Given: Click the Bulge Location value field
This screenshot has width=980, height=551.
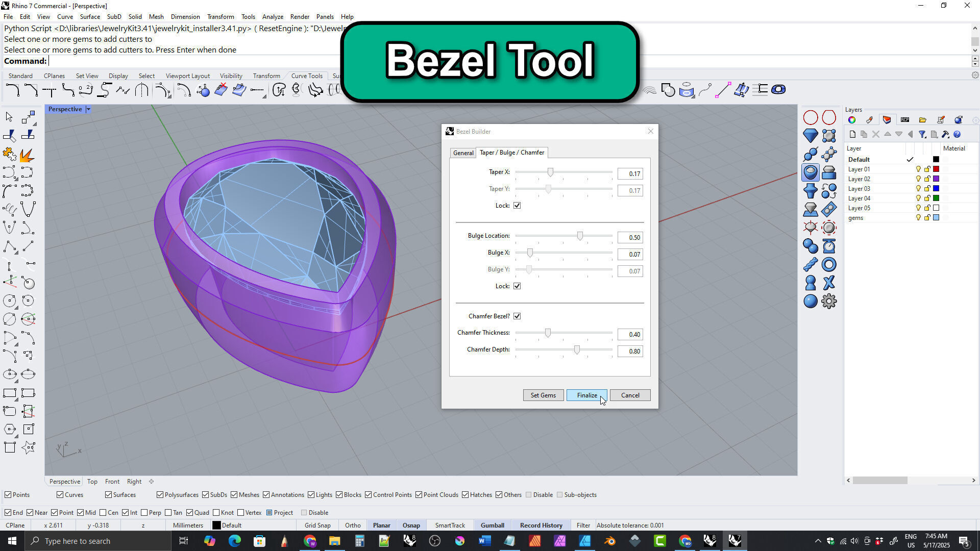Looking at the screenshot, I should click(630, 238).
